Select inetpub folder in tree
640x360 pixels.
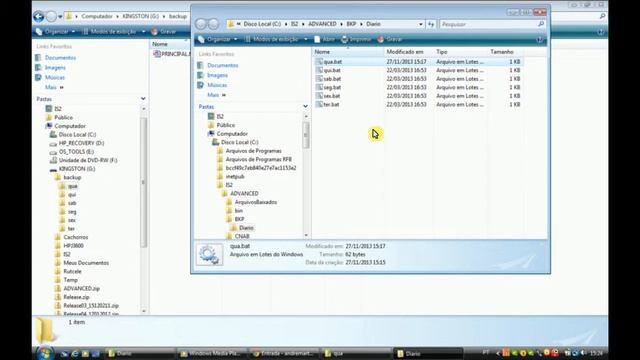click(235, 176)
